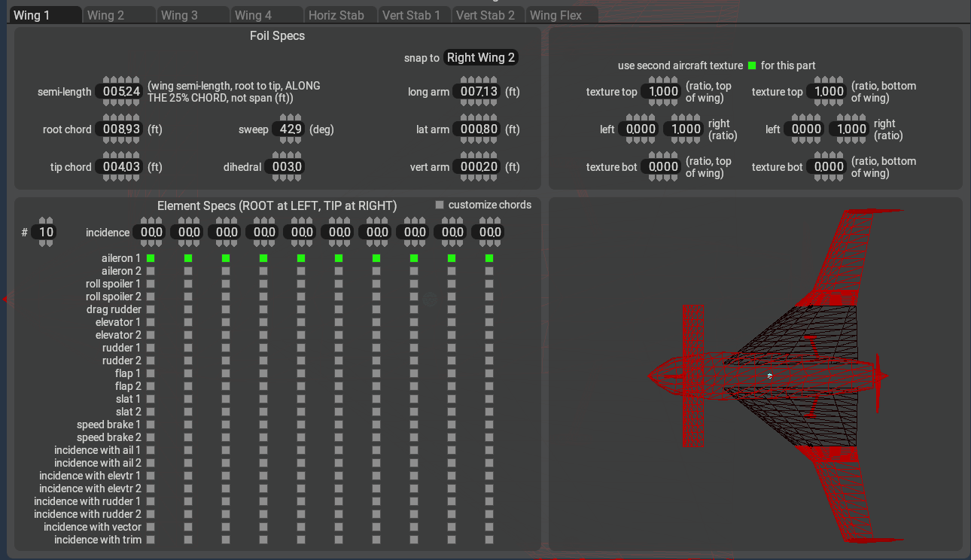The height and width of the screenshot is (560, 971).
Task: Increase the long arm distance
Action: [477, 78]
